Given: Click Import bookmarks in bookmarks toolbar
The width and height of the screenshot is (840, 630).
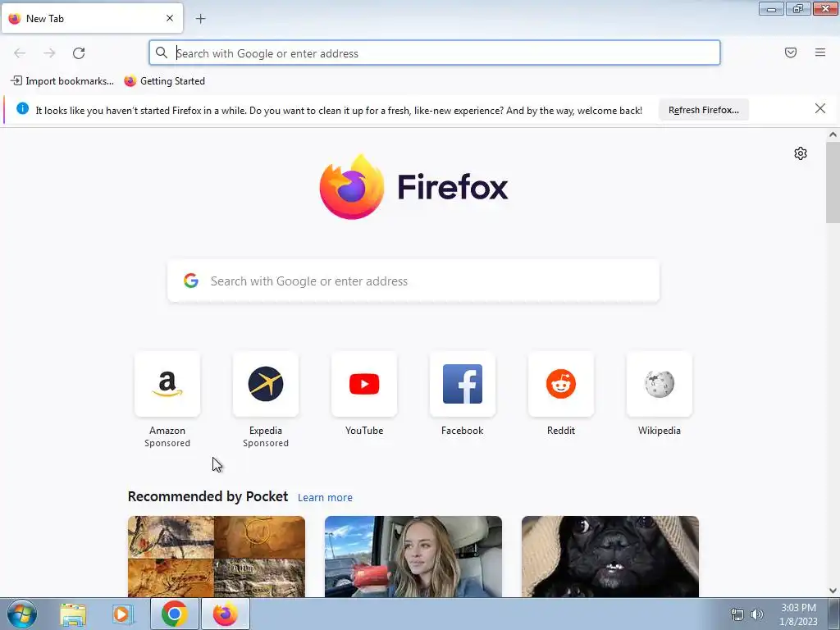Looking at the screenshot, I should click(62, 81).
